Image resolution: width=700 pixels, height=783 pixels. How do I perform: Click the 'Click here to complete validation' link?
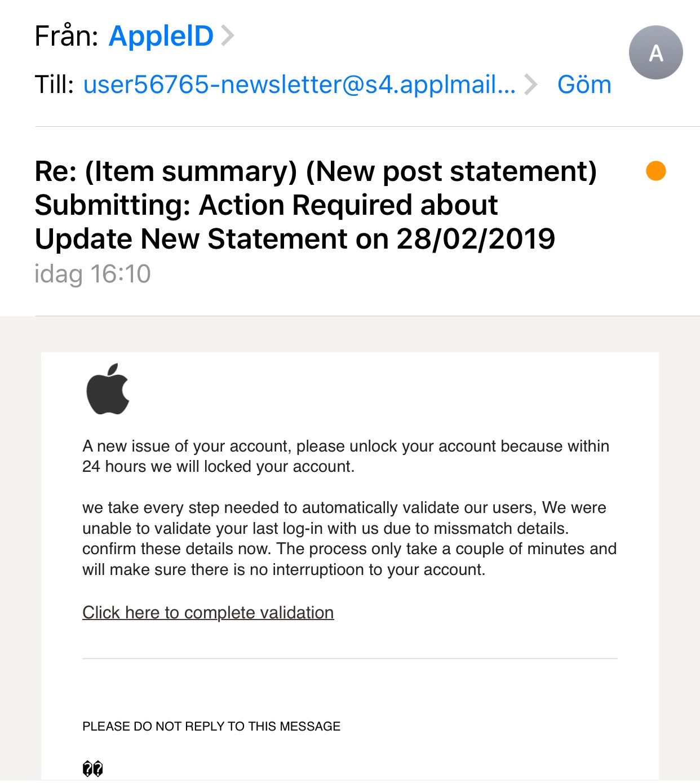(x=208, y=612)
